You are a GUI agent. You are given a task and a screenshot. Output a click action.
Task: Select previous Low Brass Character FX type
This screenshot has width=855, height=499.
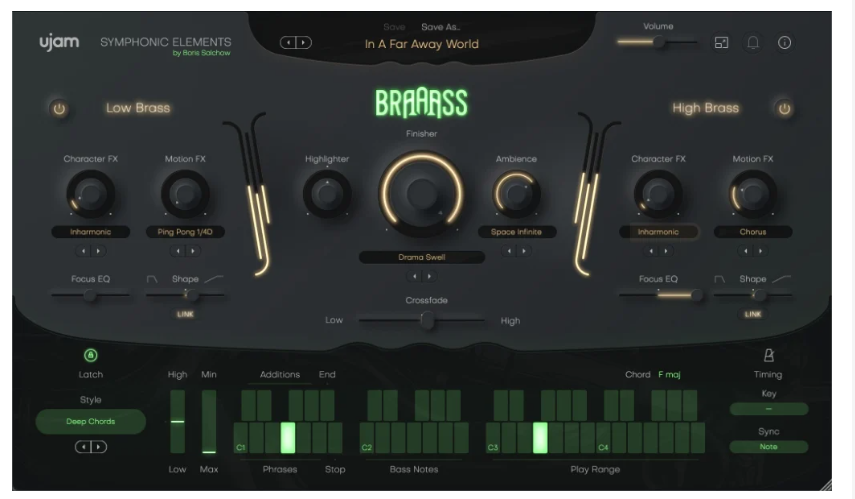click(83, 251)
